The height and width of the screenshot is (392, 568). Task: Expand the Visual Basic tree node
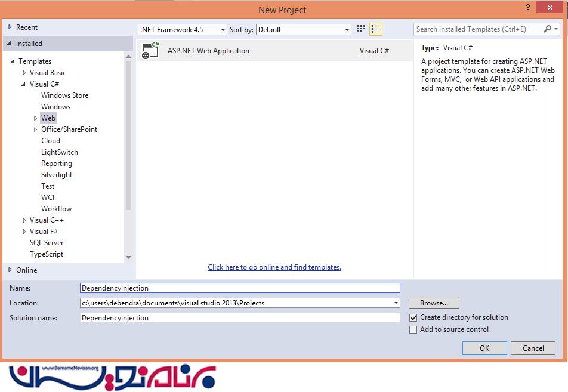(24, 73)
